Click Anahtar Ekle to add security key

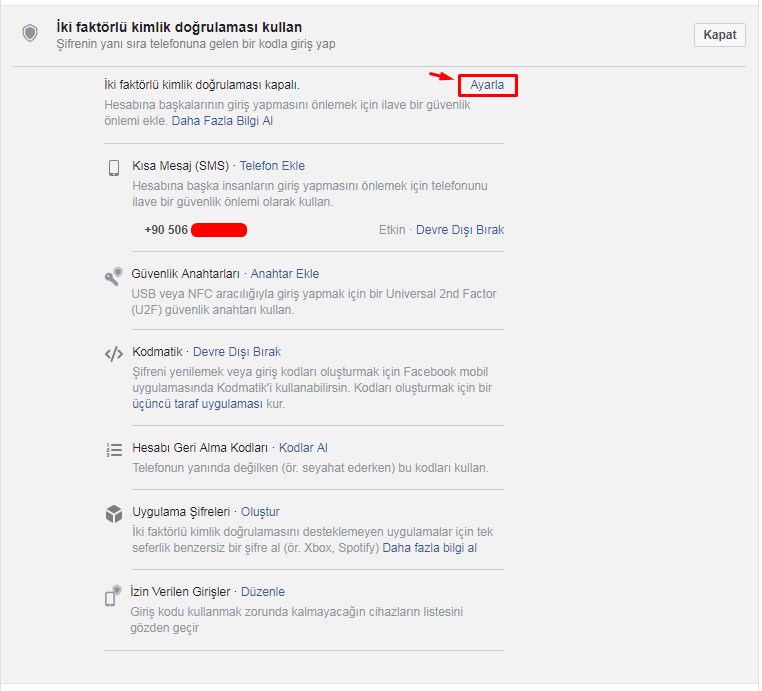click(285, 274)
